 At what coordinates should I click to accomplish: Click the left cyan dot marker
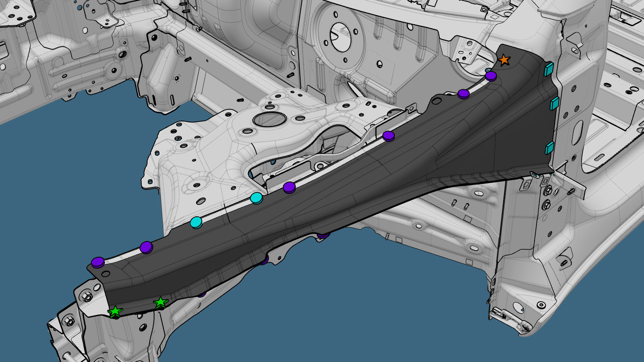click(x=196, y=222)
